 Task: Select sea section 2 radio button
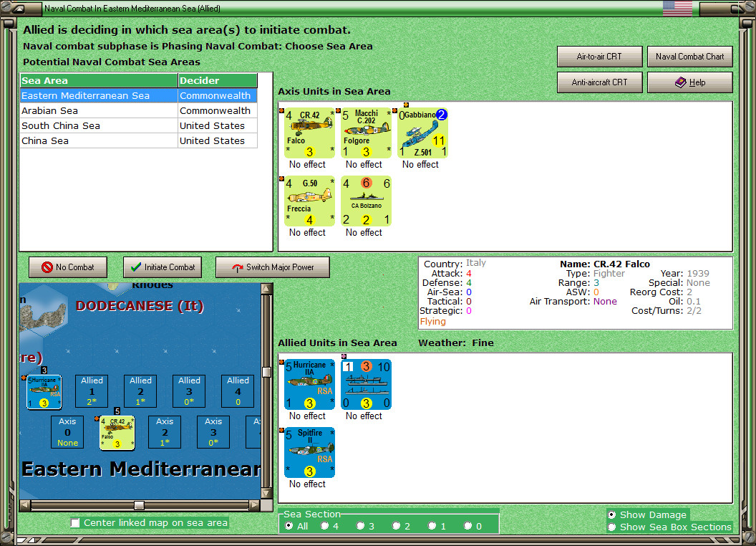(396, 526)
